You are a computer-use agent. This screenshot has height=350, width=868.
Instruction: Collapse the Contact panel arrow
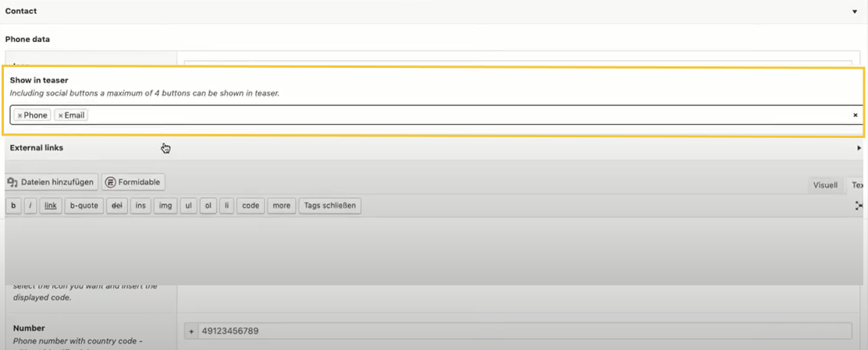click(855, 12)
